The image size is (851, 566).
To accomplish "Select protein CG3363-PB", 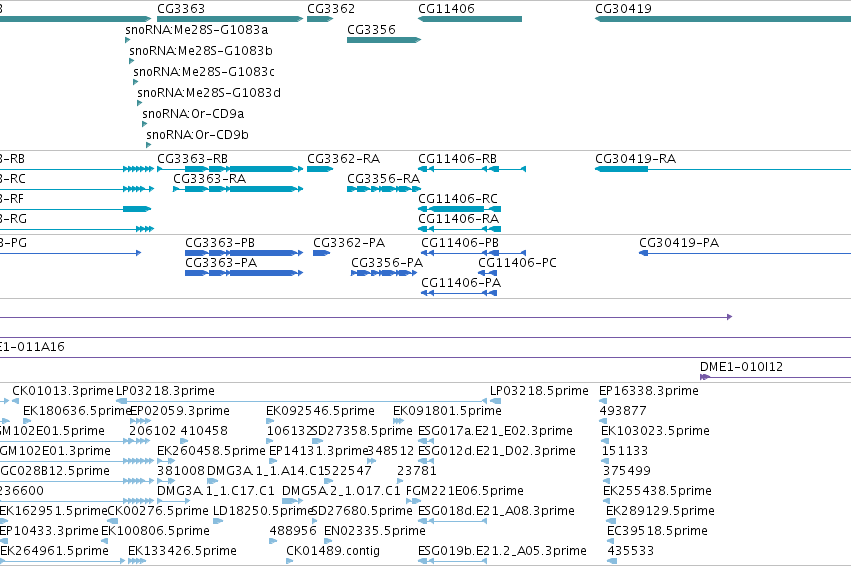I will pyautogui.click(x=244, y=253).
